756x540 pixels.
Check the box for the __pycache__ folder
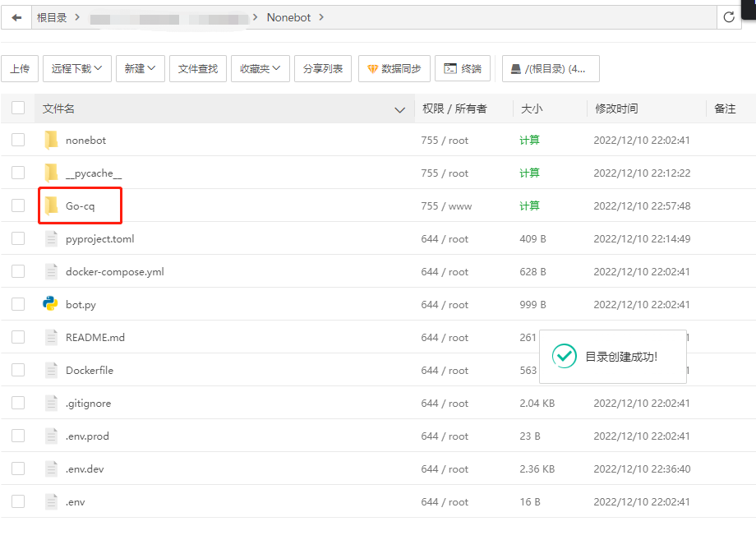[x=18, y=173]
